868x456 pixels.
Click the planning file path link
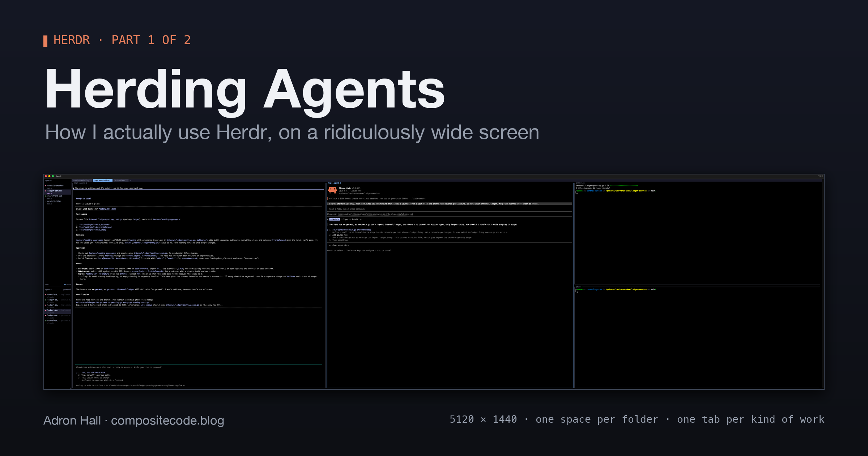click(x=375, y=214)
